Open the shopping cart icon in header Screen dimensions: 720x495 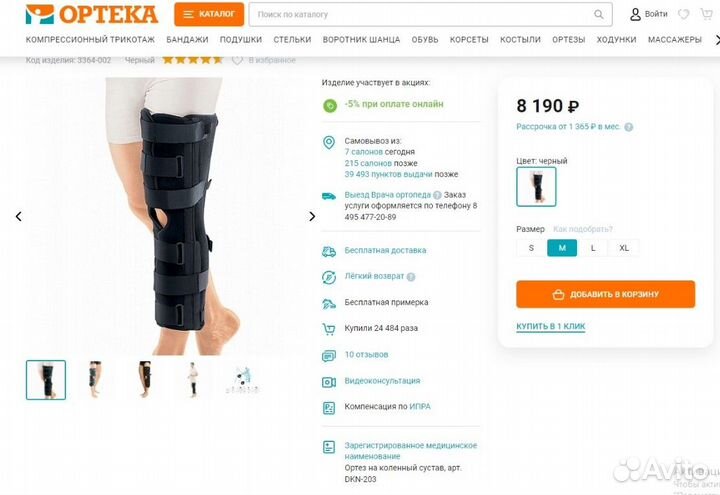point(707,14)
